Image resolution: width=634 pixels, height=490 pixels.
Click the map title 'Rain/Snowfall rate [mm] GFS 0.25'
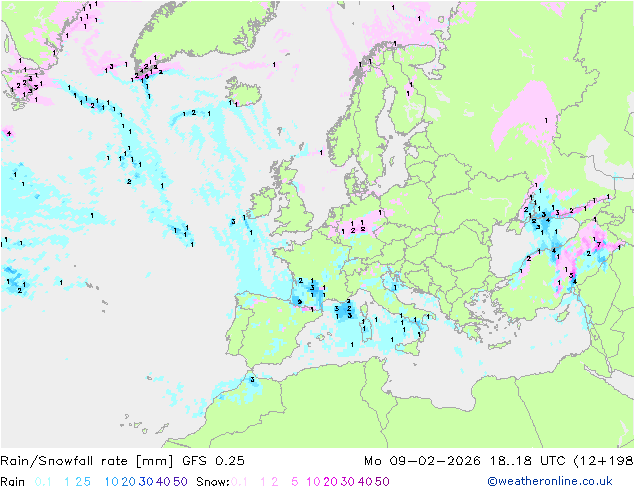pos(123,461)
